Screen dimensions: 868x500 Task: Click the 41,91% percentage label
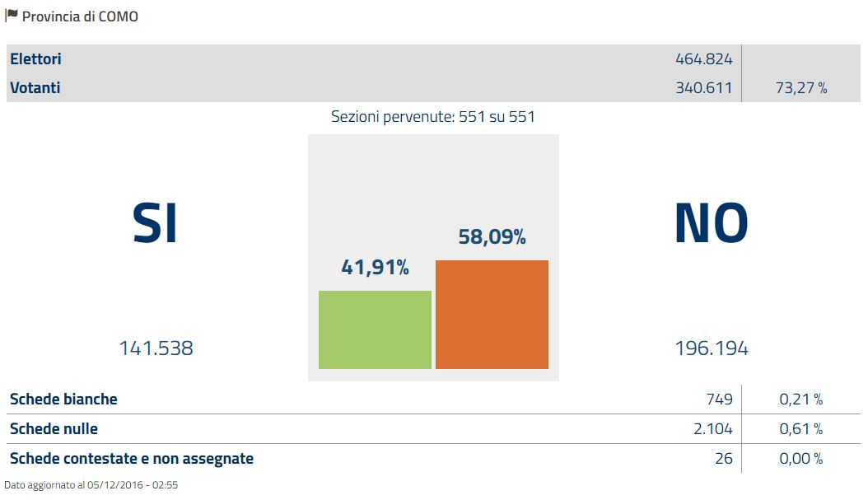pos(375,267)
